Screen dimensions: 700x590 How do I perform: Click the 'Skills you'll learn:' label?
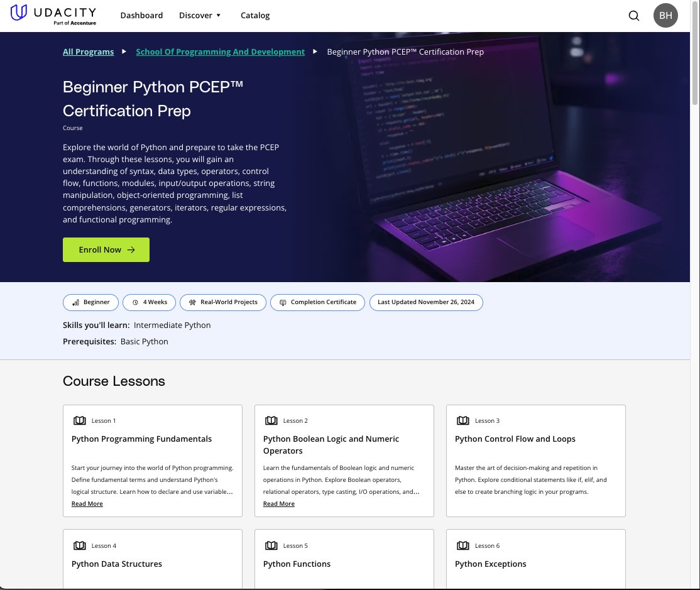tap(96, 325)
